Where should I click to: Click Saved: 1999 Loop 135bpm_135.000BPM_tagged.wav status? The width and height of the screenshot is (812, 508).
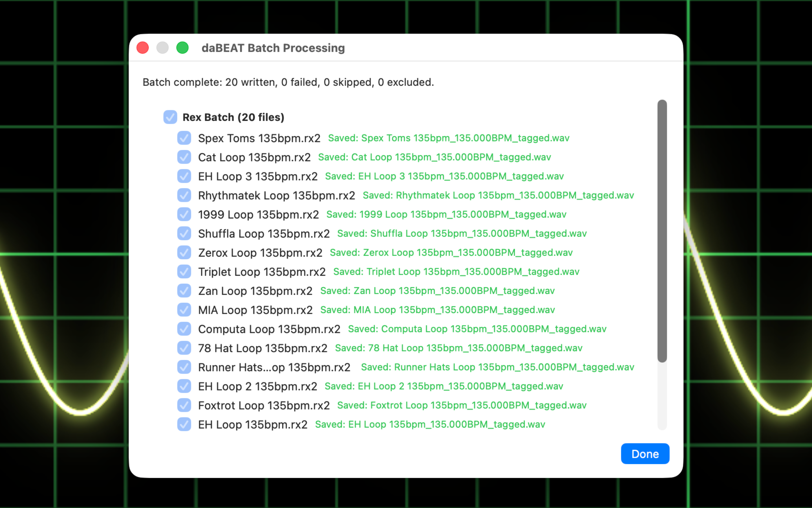(446, 214)
